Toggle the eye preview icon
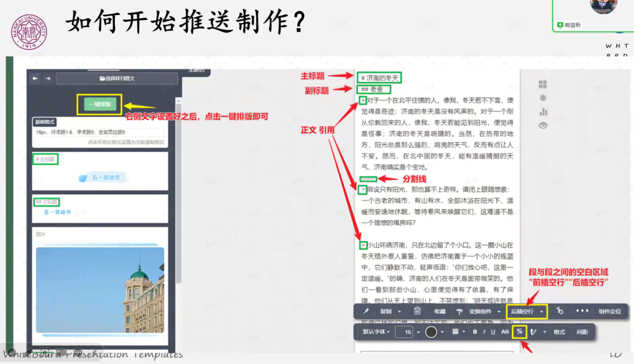Screen dimensions: 634x364 point(543,126)
